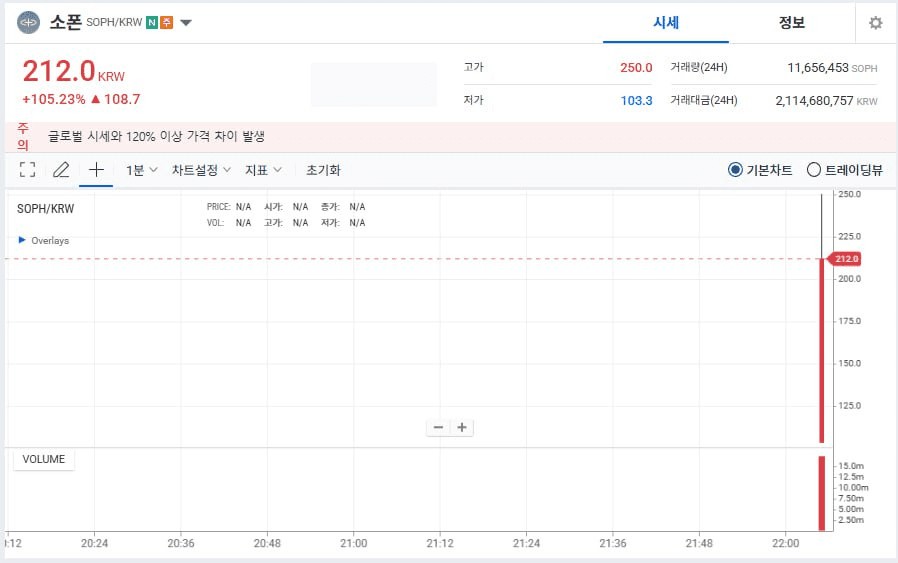Click the 22:00 time axis label

[785, 543]
